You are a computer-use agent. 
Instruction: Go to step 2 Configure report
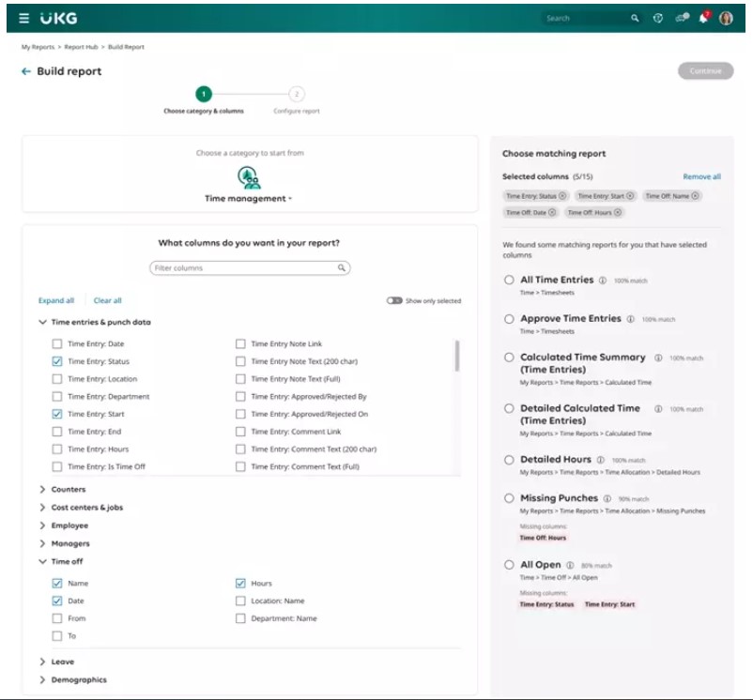[297, 94]
